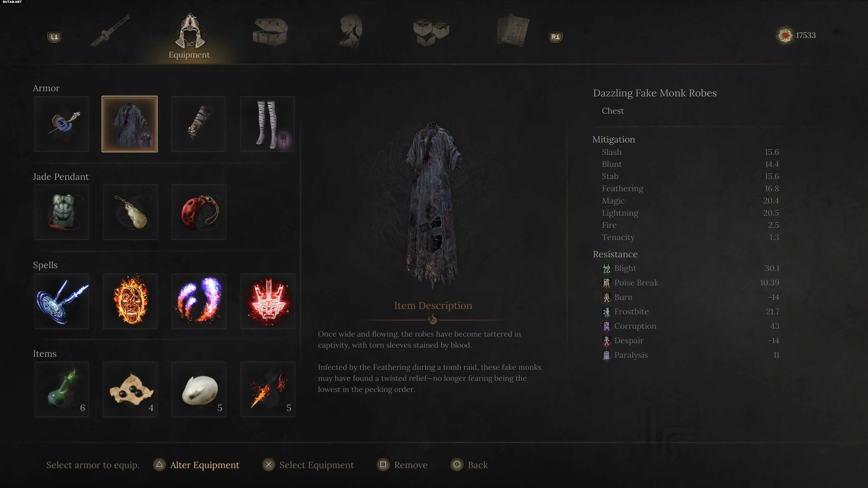The image size is (868, 488).
Task: Select the red demon mask spell
Action: coord(268,301)
